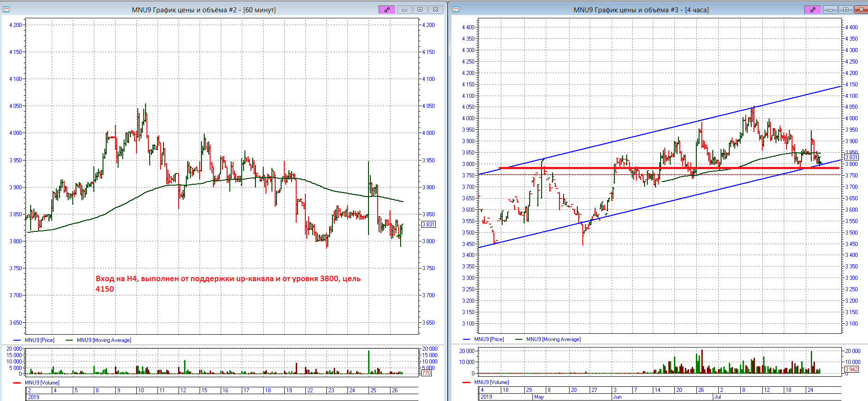Click the link/anchor icon in 60-minute chart
The height and width of the screenshot is (401, 868).
pyautogui.click(x=387, y=10)
